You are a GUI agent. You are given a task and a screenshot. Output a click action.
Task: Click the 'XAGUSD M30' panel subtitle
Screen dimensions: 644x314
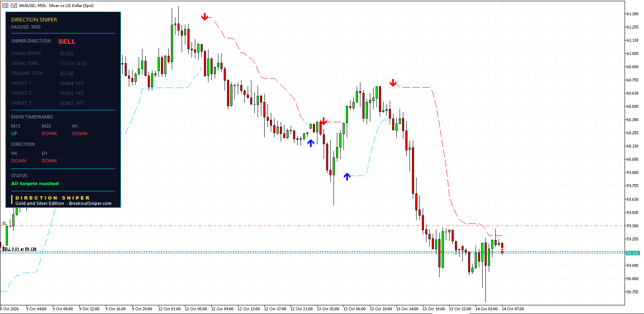coord(26,27)
